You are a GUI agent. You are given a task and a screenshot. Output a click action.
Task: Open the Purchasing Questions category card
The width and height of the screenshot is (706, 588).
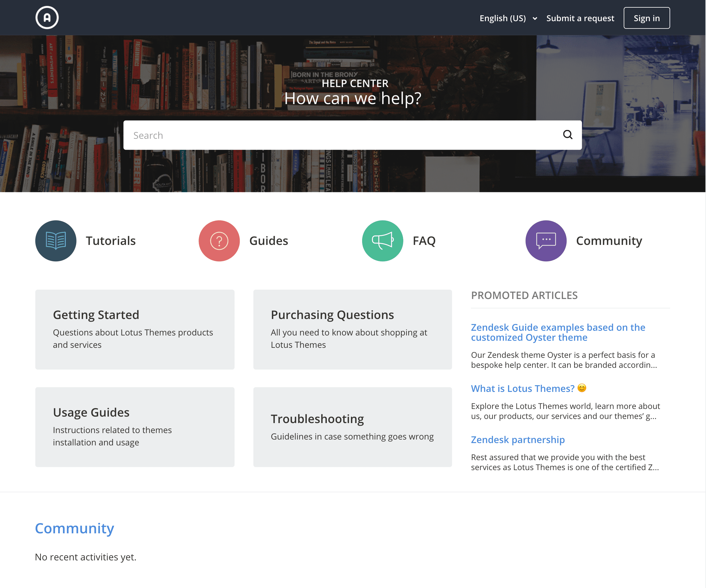click(352, 329)
